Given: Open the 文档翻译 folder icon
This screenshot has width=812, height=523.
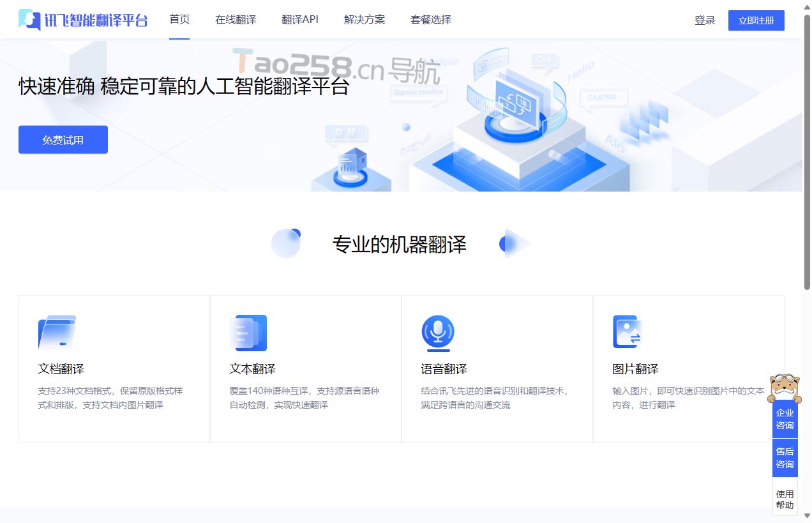Looking at the screenshot, I should tap(57, 332).
